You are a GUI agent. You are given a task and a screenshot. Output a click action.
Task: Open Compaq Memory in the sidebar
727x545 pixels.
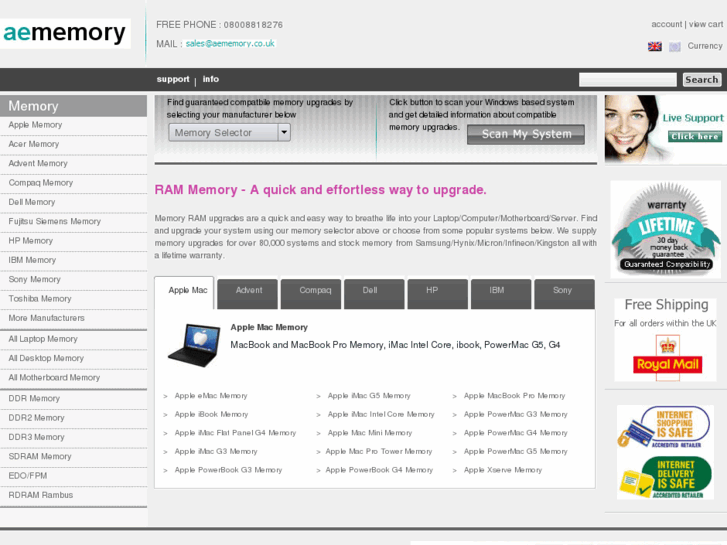41,183
